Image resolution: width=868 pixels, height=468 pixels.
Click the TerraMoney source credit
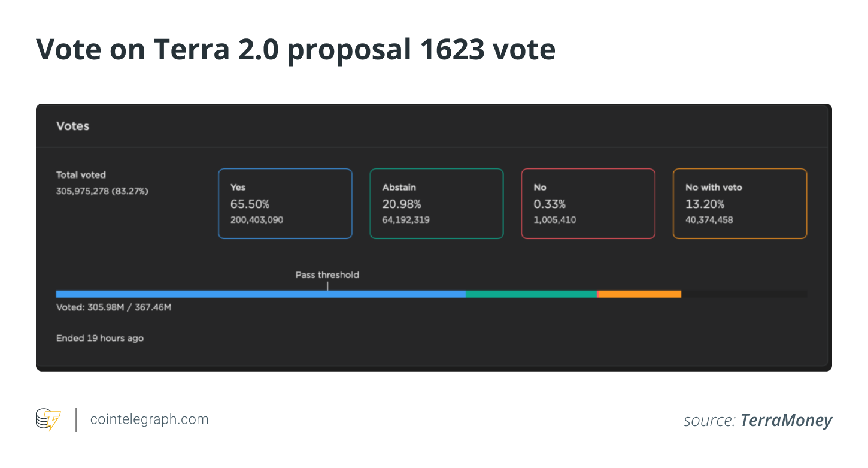point(786,421)
